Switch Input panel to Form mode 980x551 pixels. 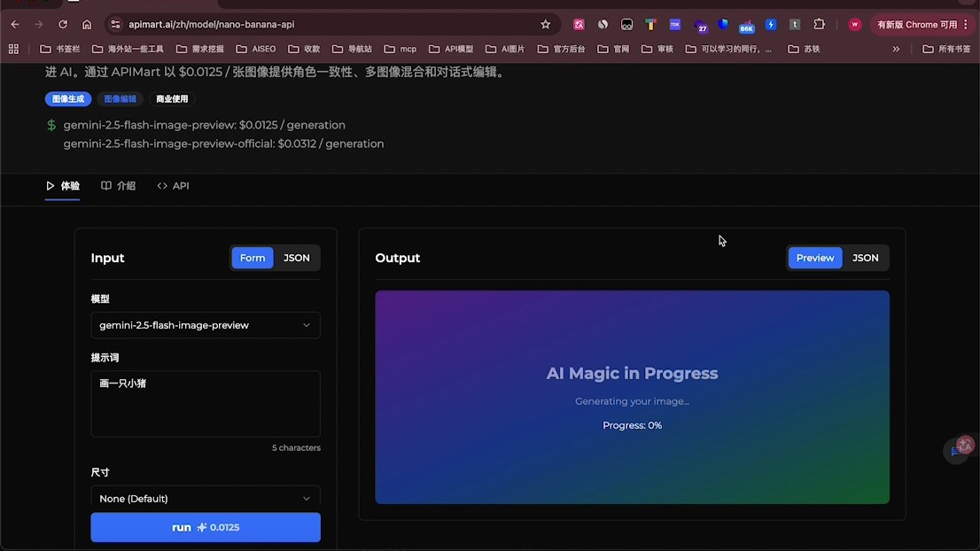point(253,258)
